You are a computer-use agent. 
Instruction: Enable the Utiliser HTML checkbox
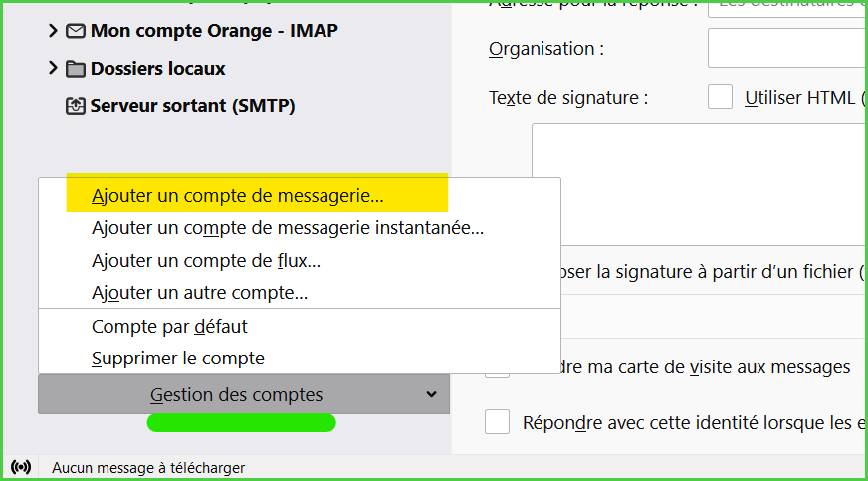(720, 97)
